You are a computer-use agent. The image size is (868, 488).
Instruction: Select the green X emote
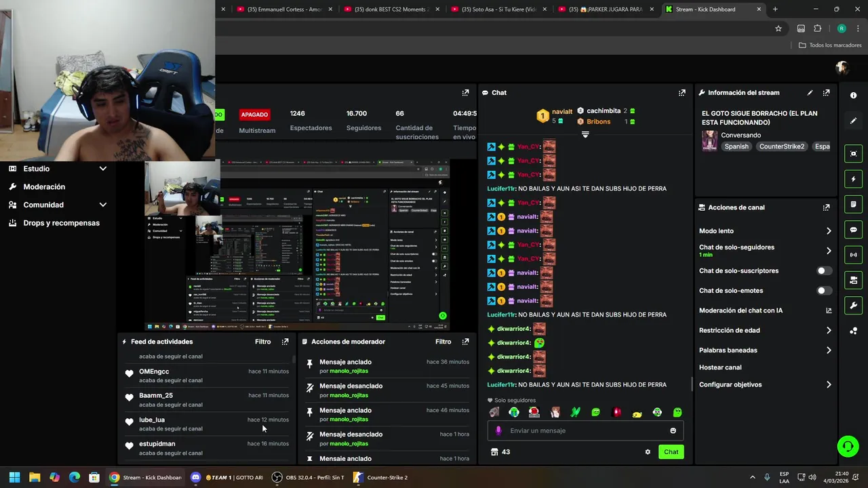(x=575, y=412)
